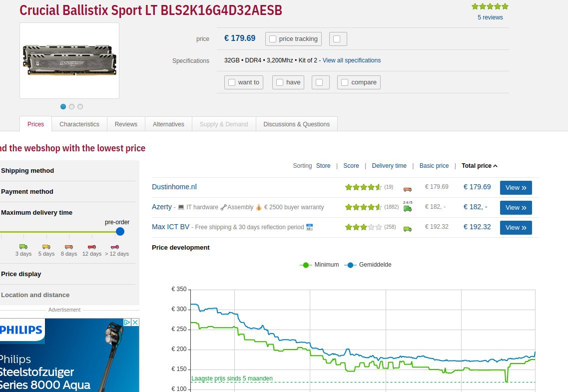Click Dustinhome.nl delivery truck icon
The image size is (568, 392).
click(408, 189)
